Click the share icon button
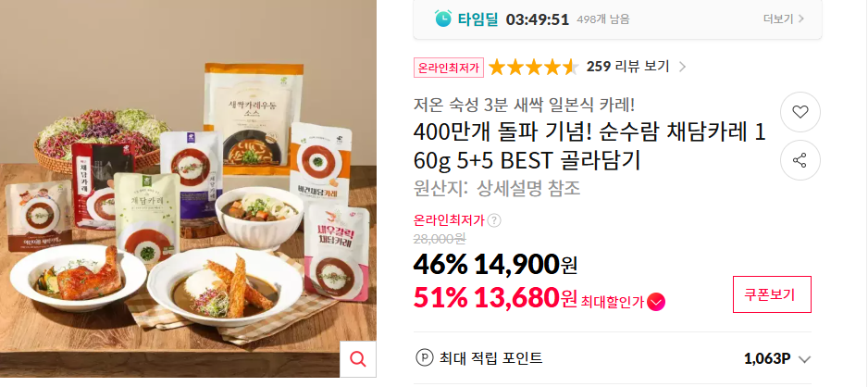 pyautogui.click(x=800, y=160)
